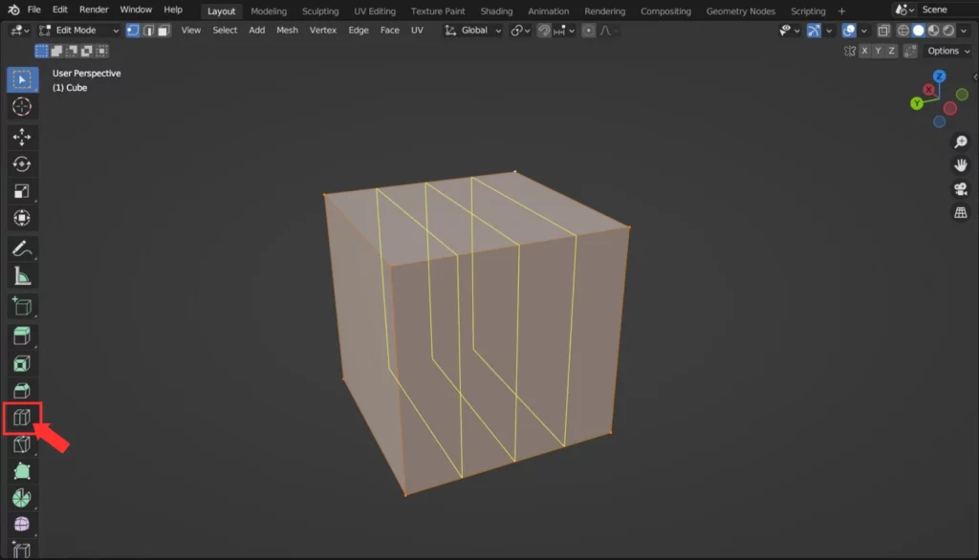Toggle snapping magnet
The height and width of the screenshot is (560, 979).
click(544, 31)
